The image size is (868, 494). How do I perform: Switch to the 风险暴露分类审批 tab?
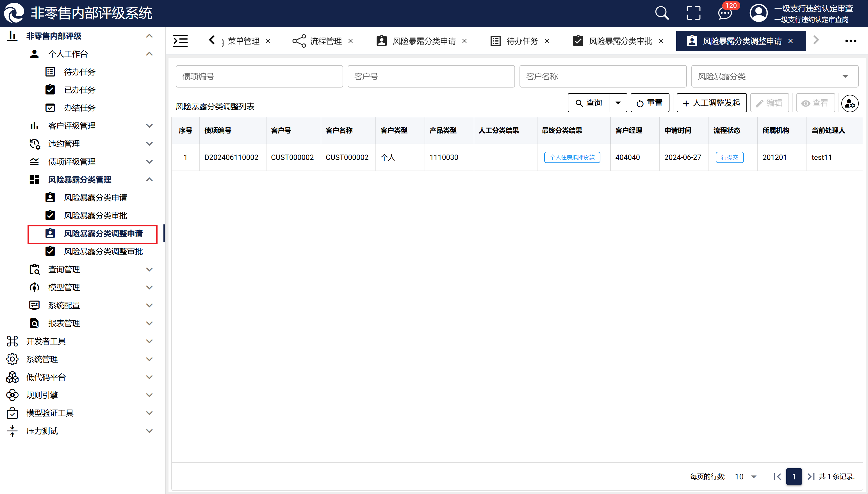620,41
